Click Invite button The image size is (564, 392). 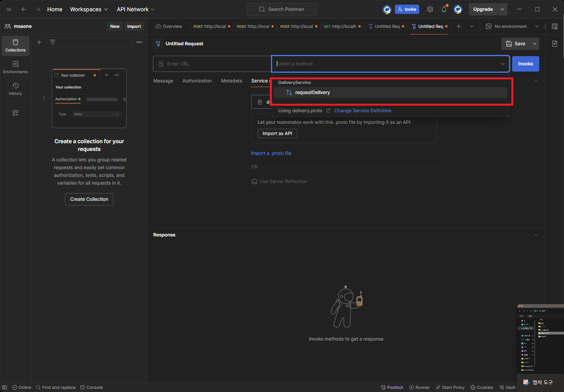(x=407, y=9)
